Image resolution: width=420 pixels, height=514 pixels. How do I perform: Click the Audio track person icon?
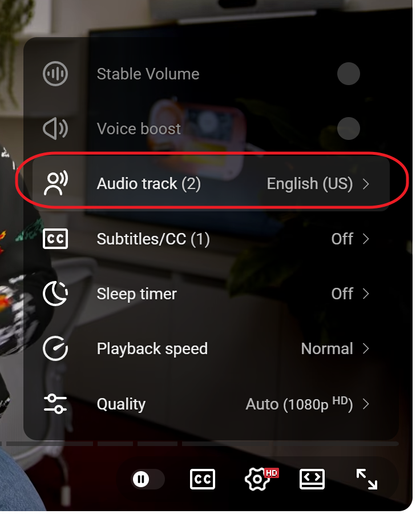pos(56,183)
